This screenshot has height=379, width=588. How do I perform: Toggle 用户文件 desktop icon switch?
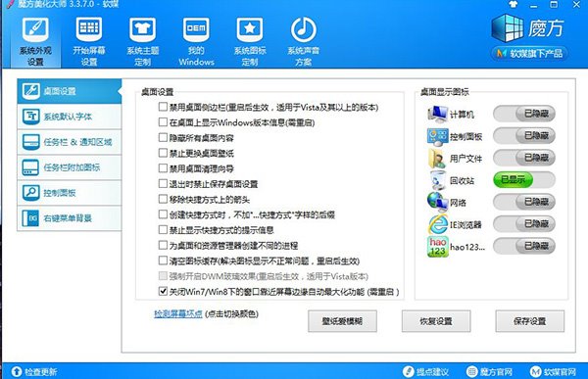click(x=524, y=158)
